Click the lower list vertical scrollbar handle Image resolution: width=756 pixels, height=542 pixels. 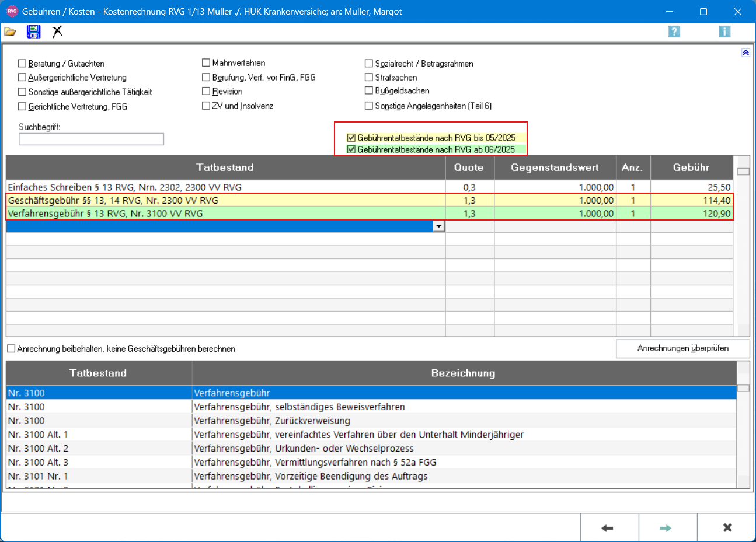coord(743,388)
